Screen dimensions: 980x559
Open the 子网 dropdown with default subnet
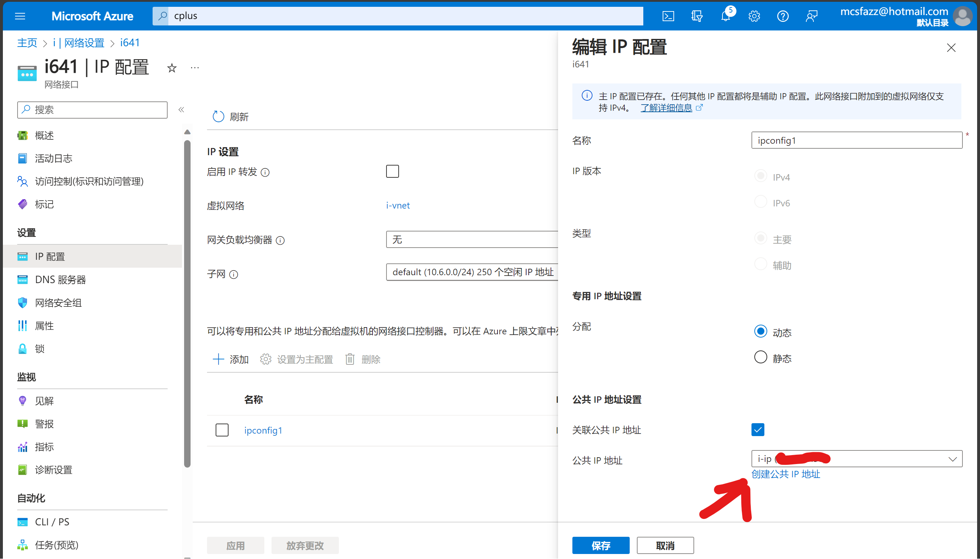click(472, 272)
